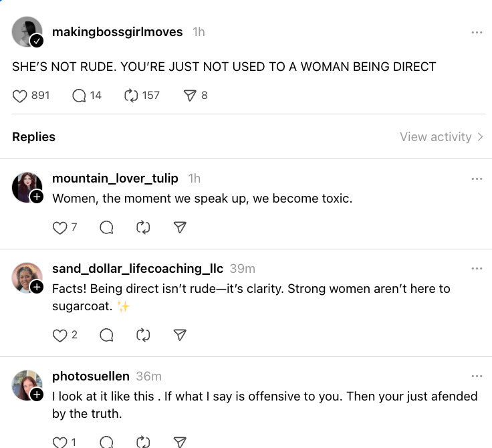Share the makingbossgirlmoves post
Viewport: 492px width, 448px height.
coord(190,96)
